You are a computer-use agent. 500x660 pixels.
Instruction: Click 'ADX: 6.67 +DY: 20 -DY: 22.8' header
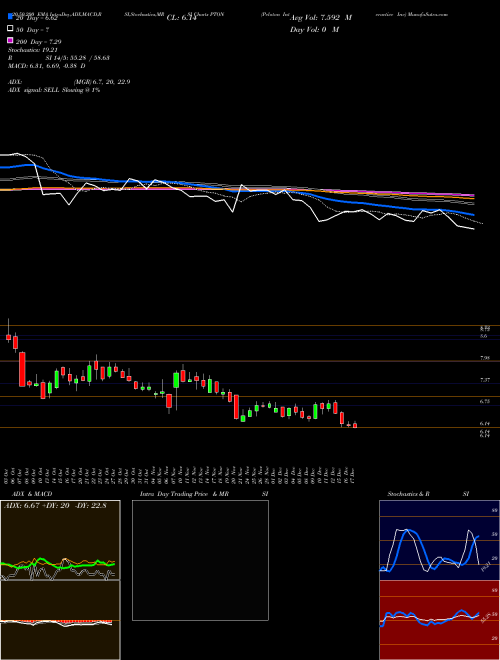click(55, 506)
